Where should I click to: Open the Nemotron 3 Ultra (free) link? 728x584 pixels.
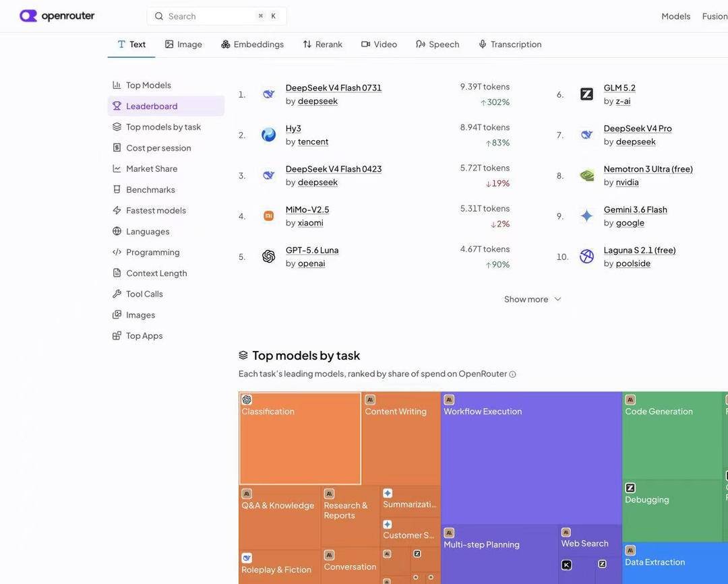pyautogui.click(x=648, y=169)
